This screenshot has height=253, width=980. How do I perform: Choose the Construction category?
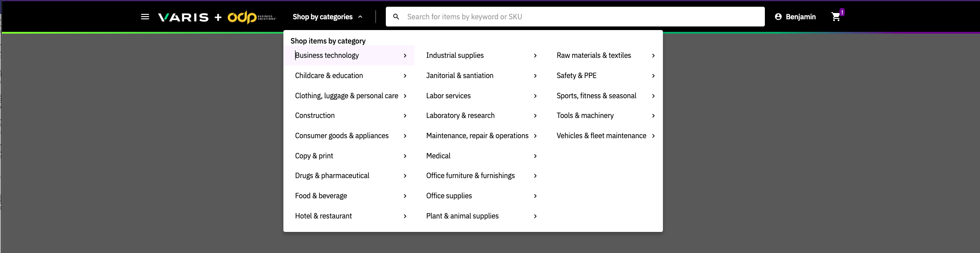pos(349,115)
